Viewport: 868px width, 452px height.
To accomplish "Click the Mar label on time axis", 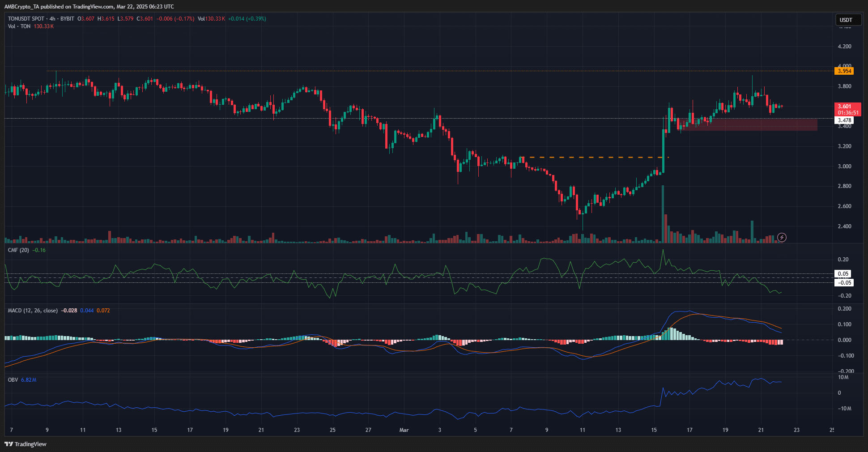I will tap(403, 430).
